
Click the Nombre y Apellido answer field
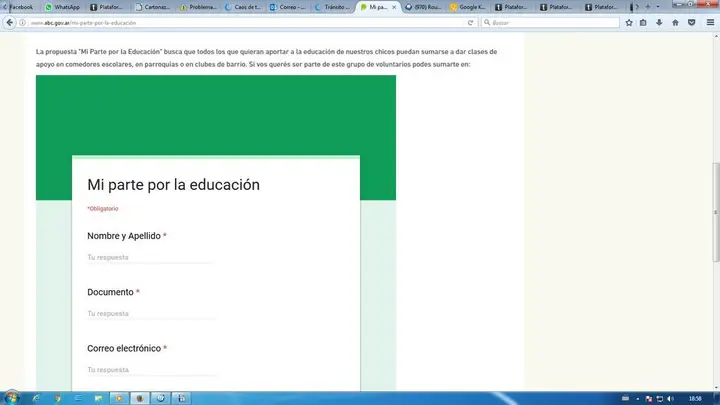[x=151, y=258]
